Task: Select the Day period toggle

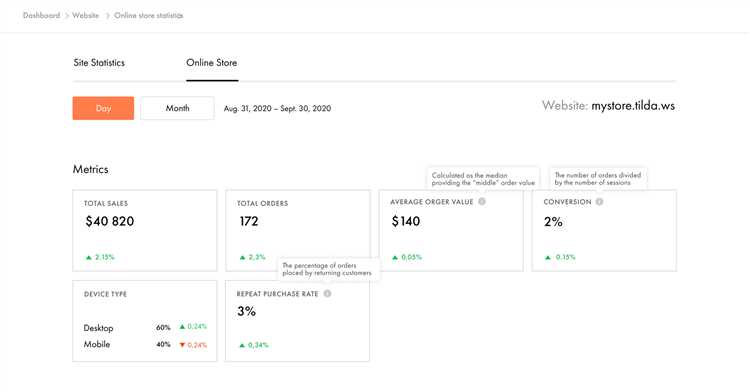Action: (x=103, y=108)
